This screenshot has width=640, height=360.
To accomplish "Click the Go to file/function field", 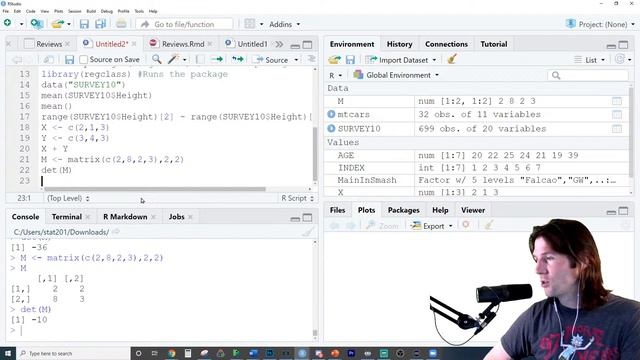I will (184, 24).
